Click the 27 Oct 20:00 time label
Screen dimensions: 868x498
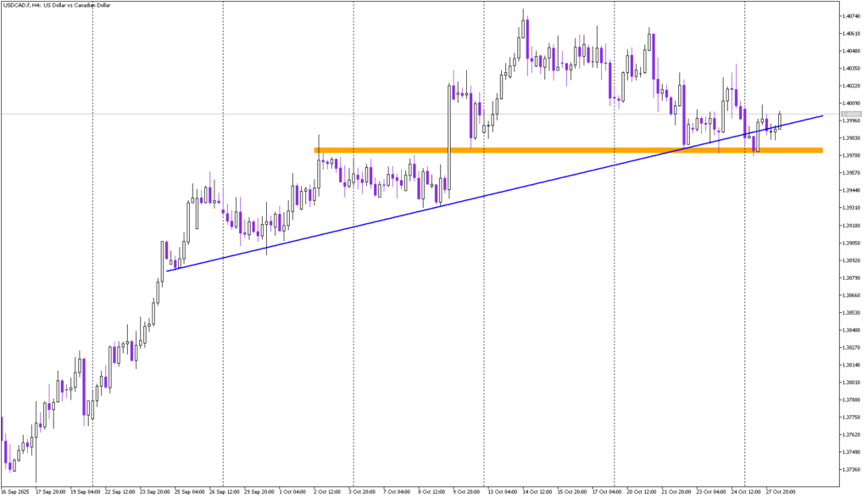coord(780,491)
